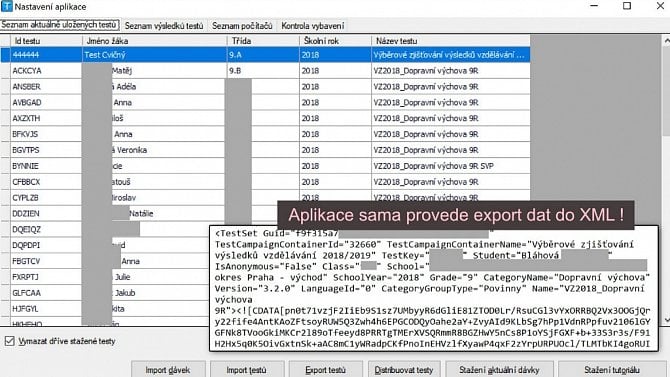Click the 'Import testů' button
Image resolution: width=670 pixels, height=377 pixels.
[247, 370]
